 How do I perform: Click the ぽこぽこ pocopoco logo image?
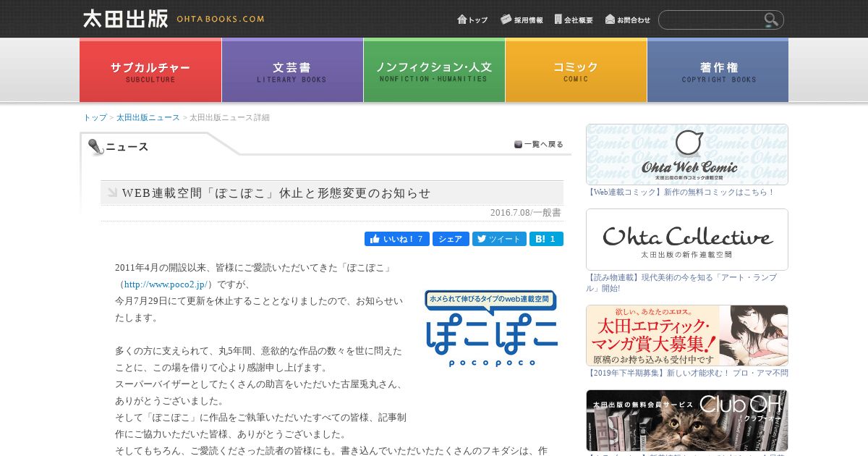pos(492,328)
